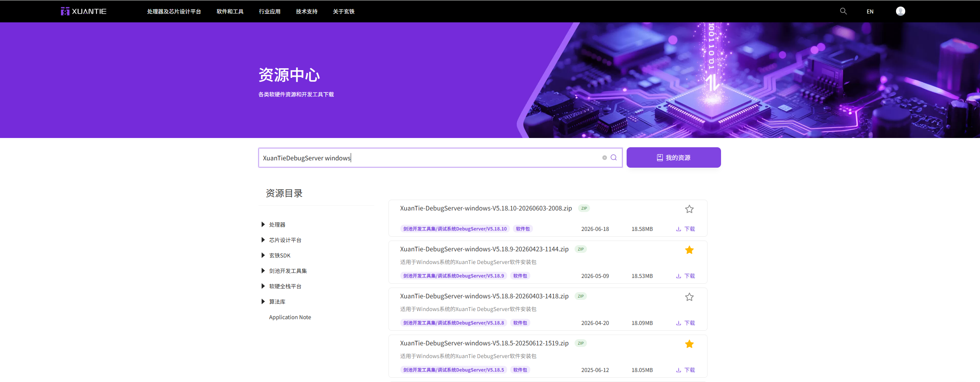Open XuanTie-DebugServer-windows-V5.18.5 file title
The height and width of the screenshot is (382, 980).
pos(484,343)
